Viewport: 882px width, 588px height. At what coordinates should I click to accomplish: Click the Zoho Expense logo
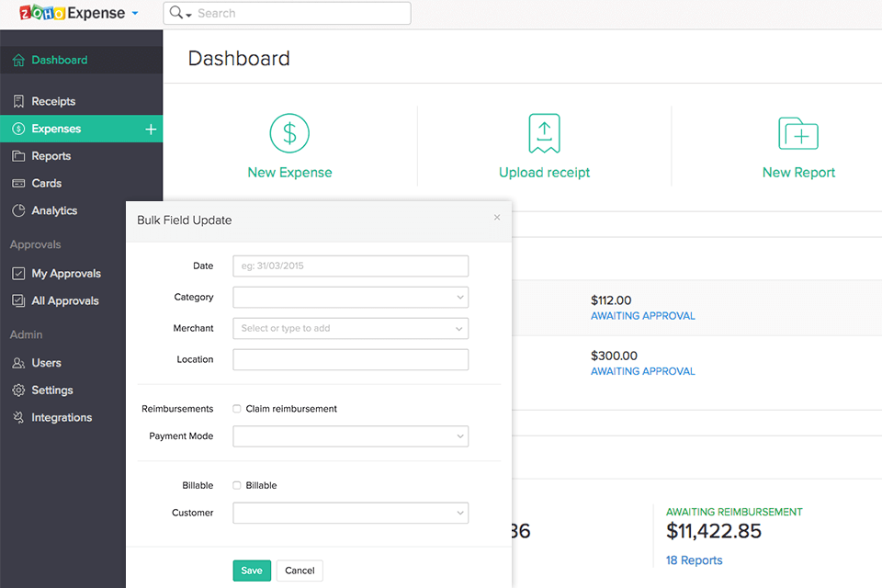click(72, 12)
